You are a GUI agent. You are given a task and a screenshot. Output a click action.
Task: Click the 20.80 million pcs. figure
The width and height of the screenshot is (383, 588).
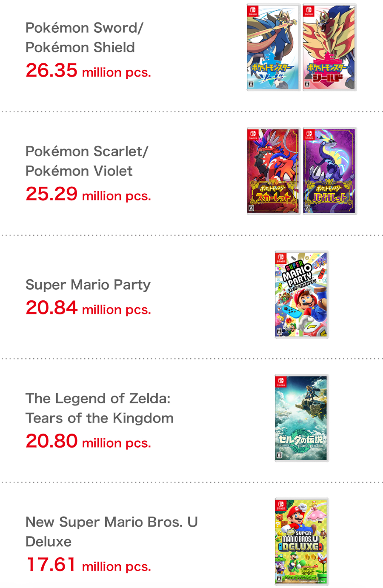click(x=89, y=442)
